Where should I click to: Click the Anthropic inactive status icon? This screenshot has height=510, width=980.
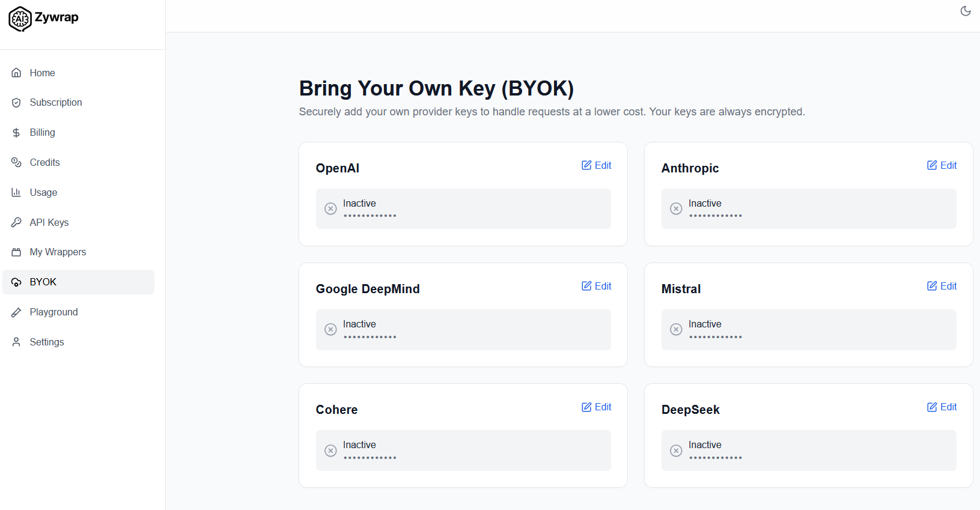[676, 208]
